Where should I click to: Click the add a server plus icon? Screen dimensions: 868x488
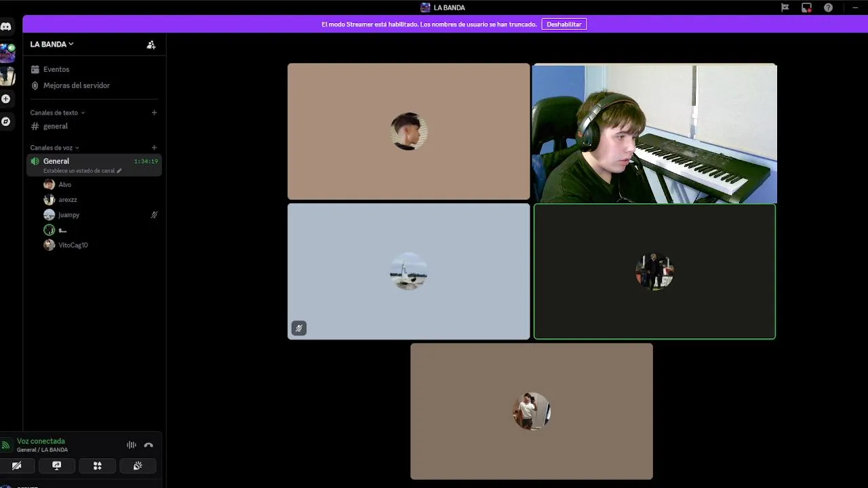click(6, 99)
